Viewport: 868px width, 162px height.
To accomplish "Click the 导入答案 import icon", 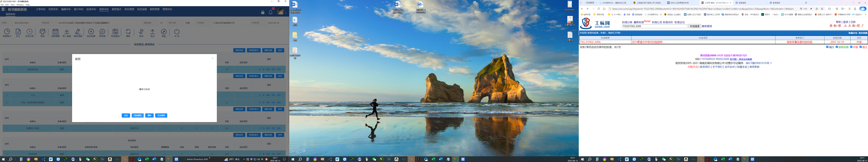I will (67, 33).
